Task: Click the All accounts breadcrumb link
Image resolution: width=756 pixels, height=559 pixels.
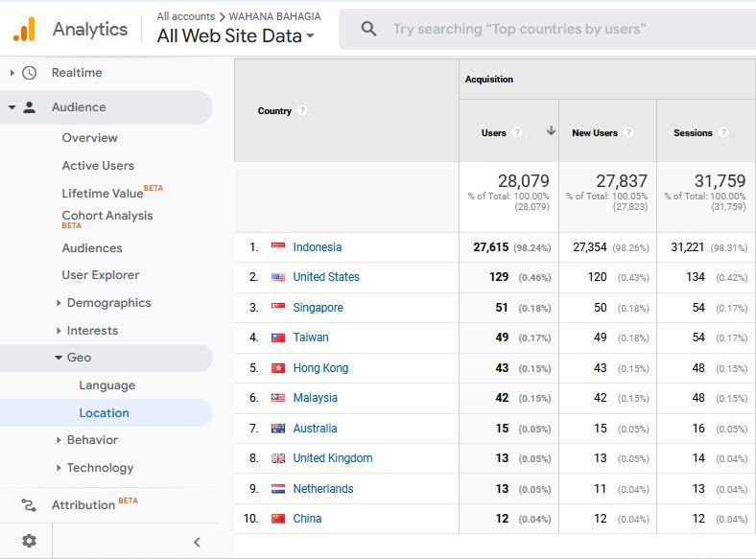Action: [x=185, y=16]
